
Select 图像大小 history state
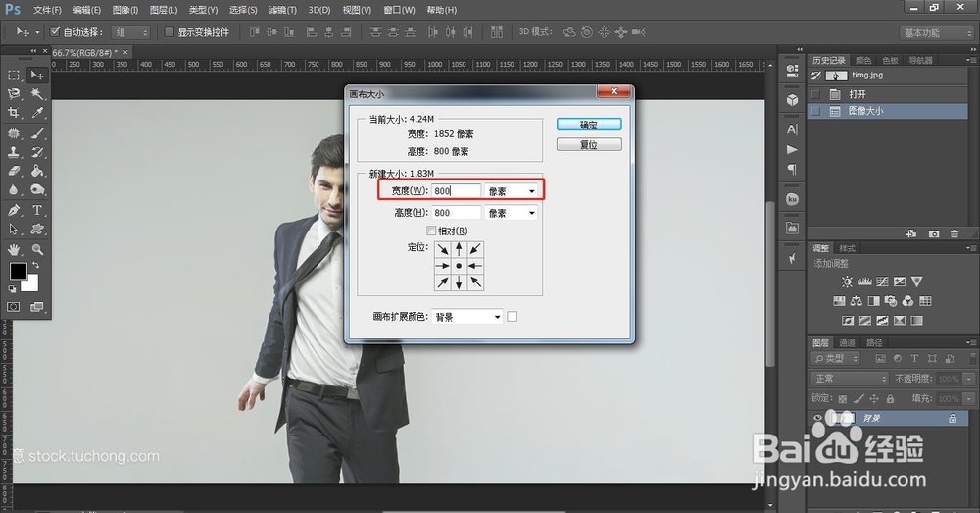click(888, 111)
